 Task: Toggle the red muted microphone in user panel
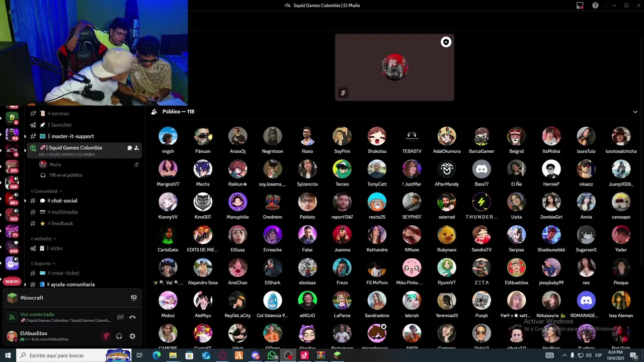pos(106,336)
